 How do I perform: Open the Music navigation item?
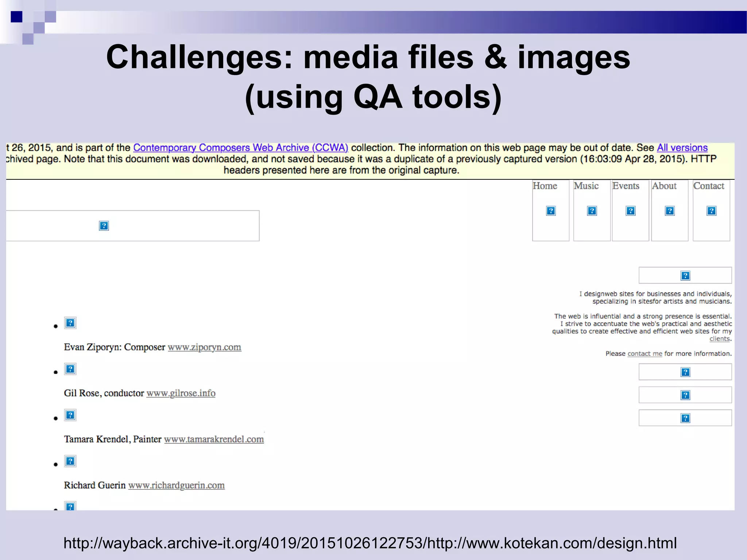pos(586,186)
